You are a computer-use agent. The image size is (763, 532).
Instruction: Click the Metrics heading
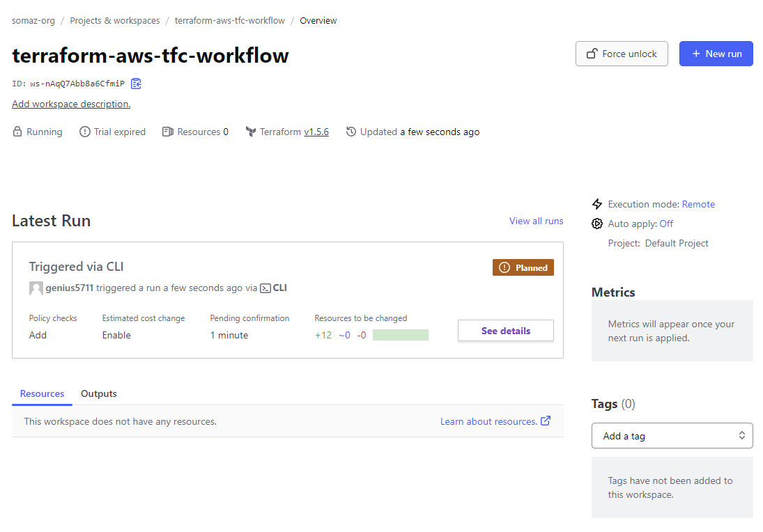[x=613, y=292]
